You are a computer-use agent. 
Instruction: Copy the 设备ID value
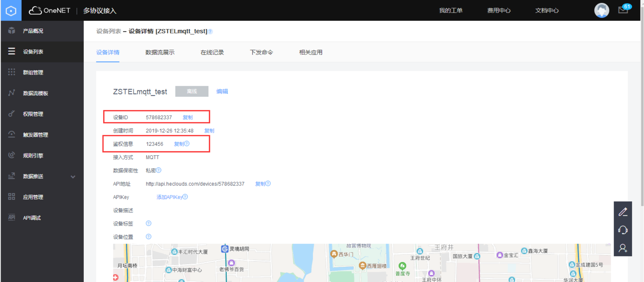[x=188, y=117]
